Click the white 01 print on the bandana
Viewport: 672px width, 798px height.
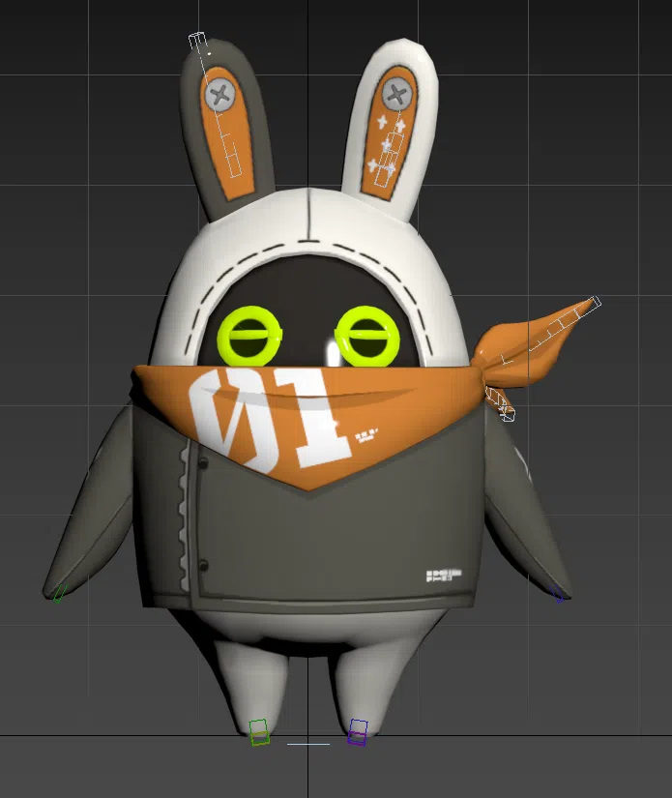point(271,418)
